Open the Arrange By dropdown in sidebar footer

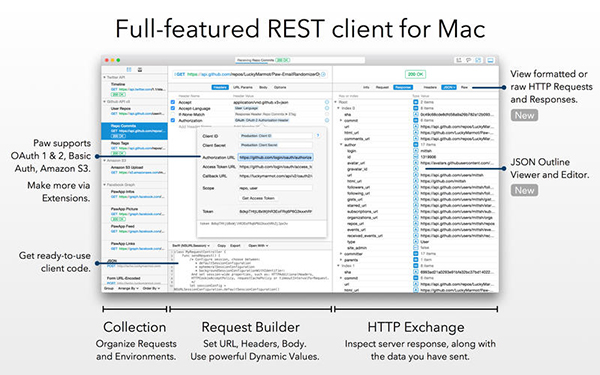(x=128, y=288)
